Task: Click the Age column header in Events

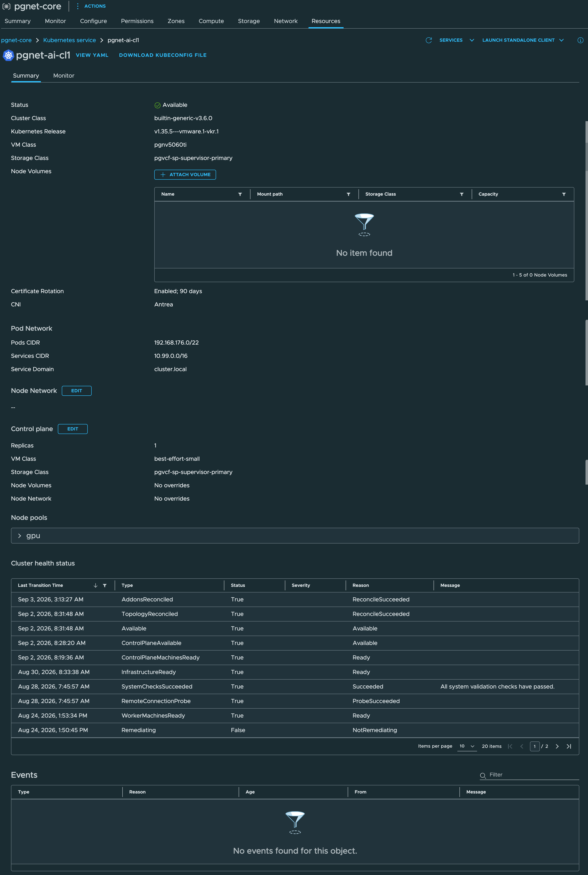Action: coord(250,792)
